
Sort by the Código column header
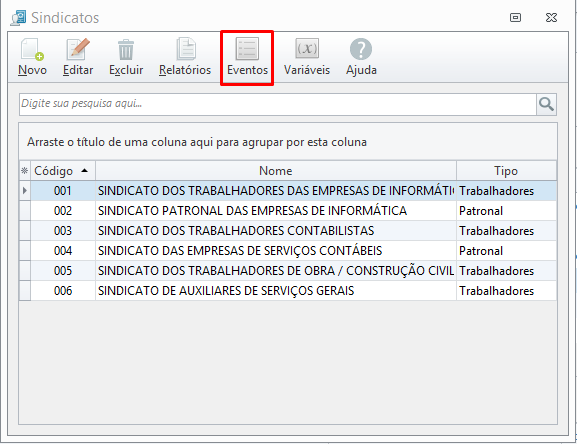(x=63, y=171)
